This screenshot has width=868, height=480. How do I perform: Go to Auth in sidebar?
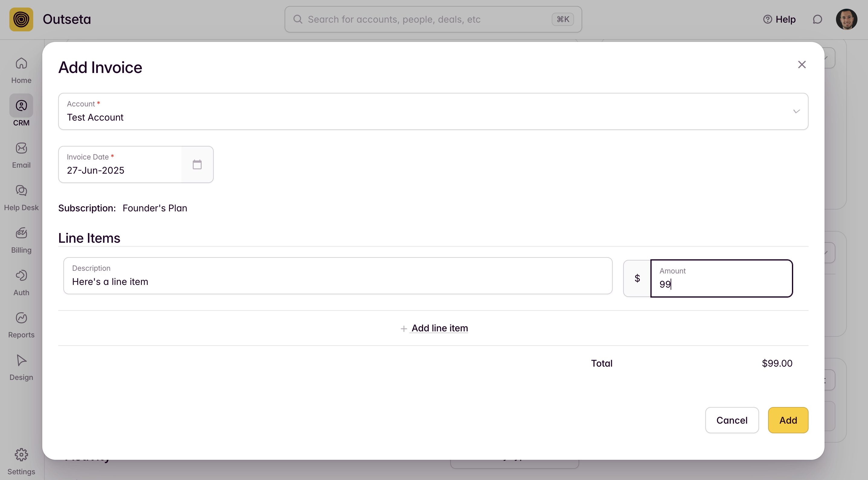(x=21, y=283)
